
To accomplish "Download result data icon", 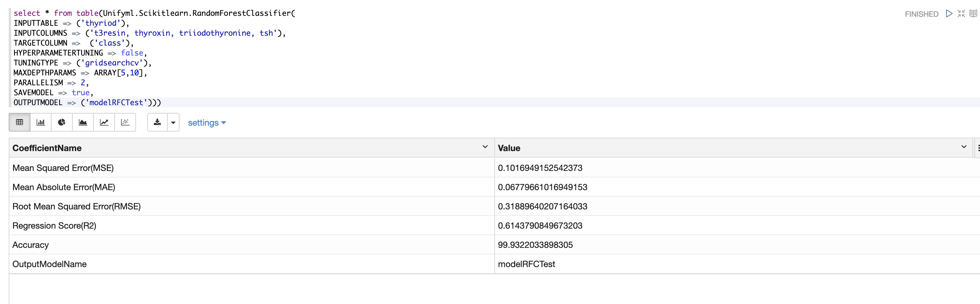I will point(157,122).
